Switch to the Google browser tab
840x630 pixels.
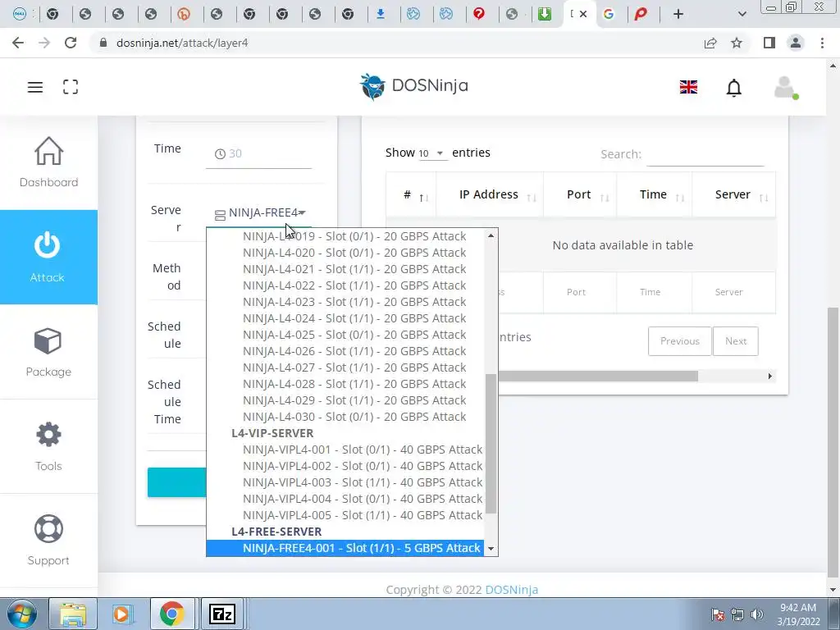pyautogui.click(x=609, y=14)
